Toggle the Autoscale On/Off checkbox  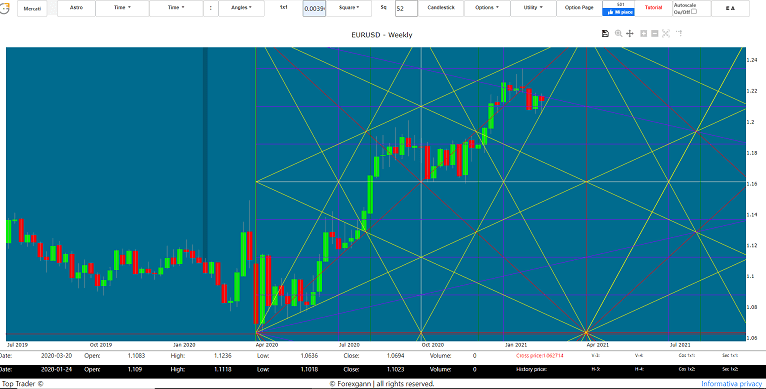[694, 11]
